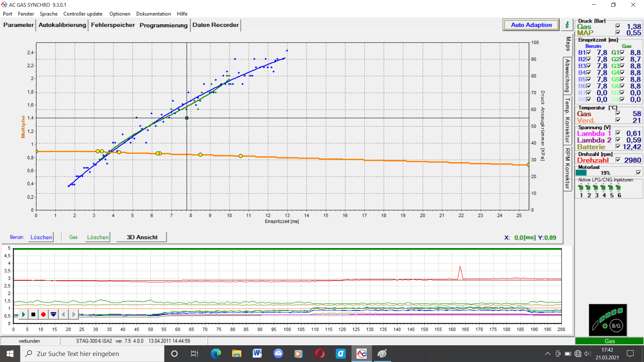Open the Sprache menu
644x362 pixels.
click(49, 14)
